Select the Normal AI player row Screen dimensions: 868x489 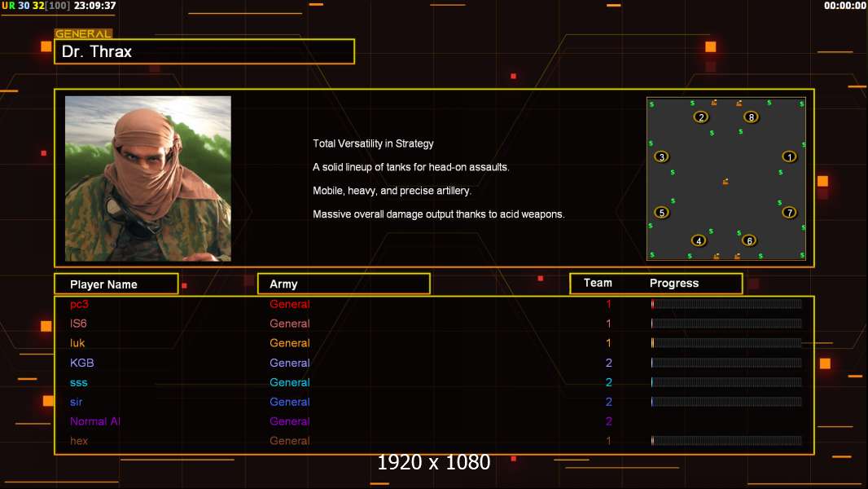coord(94,421)
